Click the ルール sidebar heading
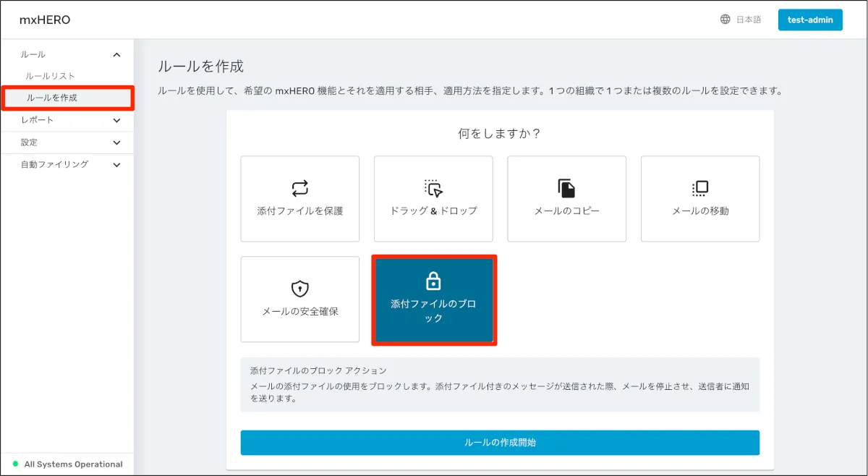This screenshot has height=476, width=868. tap(33, 54)
